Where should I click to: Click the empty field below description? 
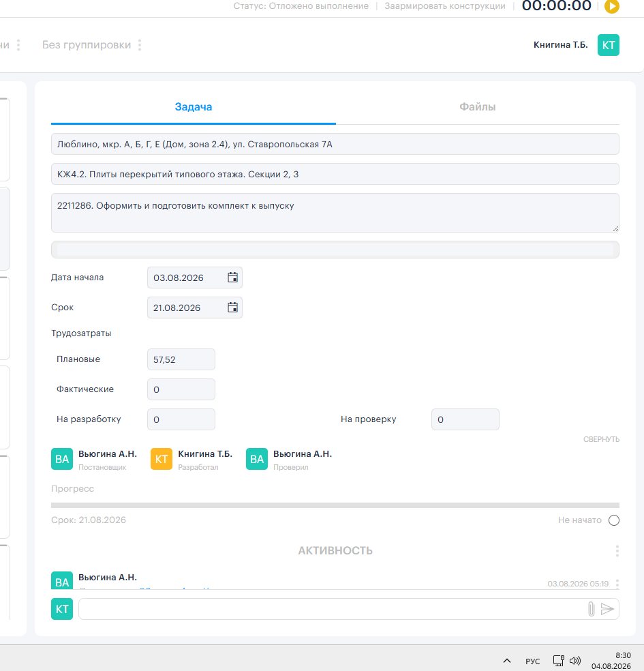[335, 250]
